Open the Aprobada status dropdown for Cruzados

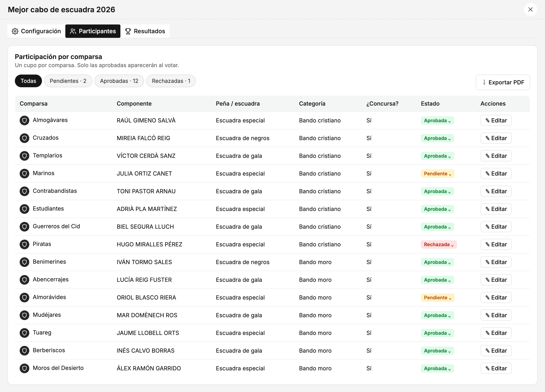pos(437,138)
